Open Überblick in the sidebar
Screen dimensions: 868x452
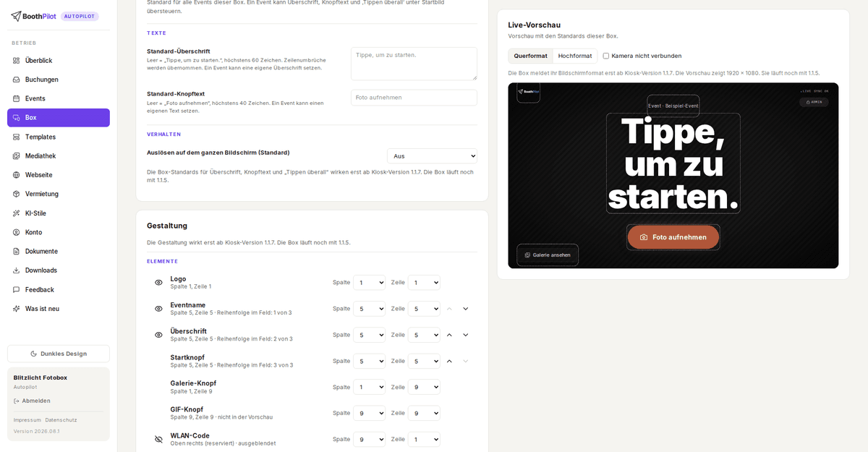tap(59, 61)
